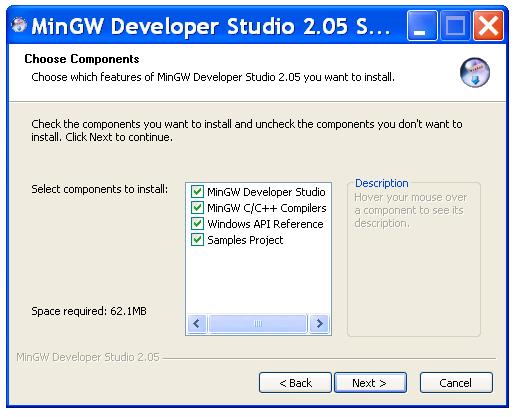Select the MinGW C/C++ Compilers list label

coord(267,208)
